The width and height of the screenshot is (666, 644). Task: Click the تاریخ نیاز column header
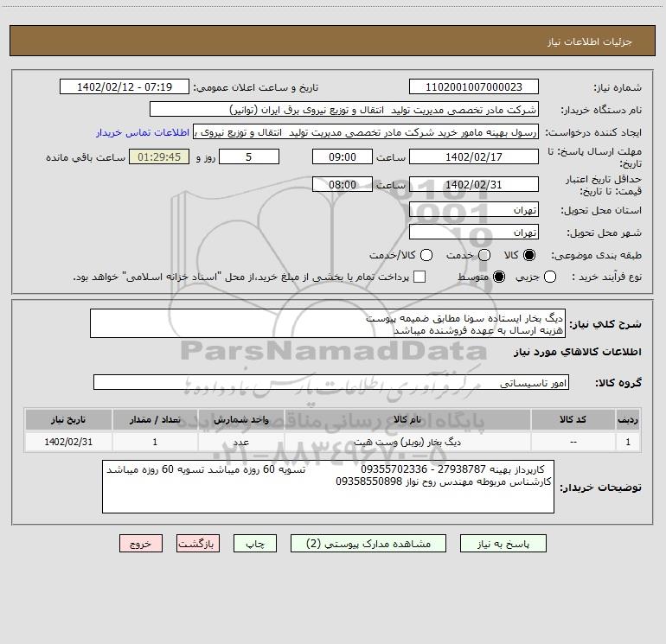click(68, 420)
